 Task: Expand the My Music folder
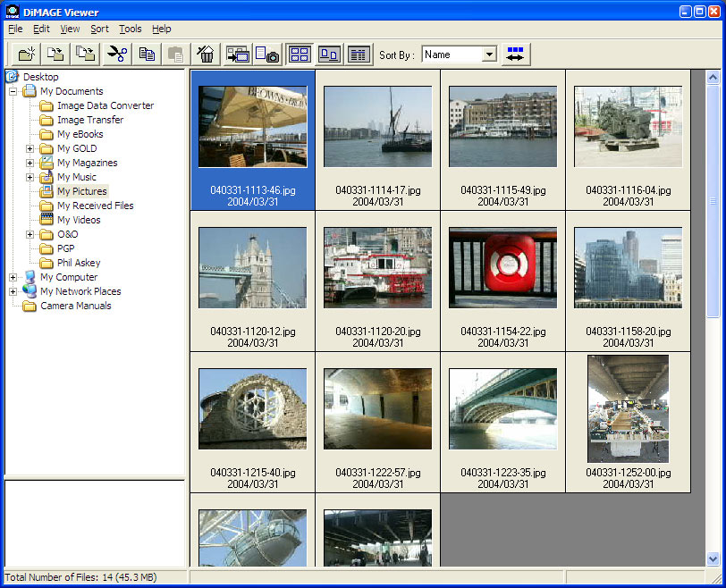tap(30, 177)
